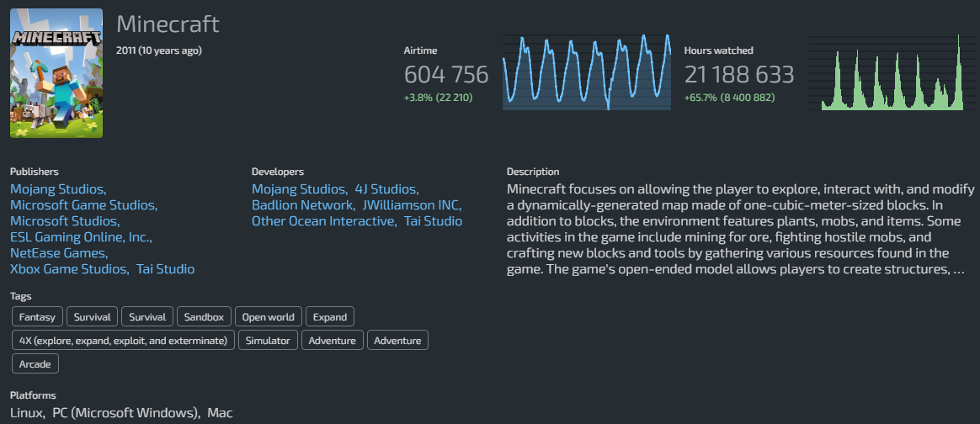Open the NetEase Games publisher link

(x=59, y=253)
